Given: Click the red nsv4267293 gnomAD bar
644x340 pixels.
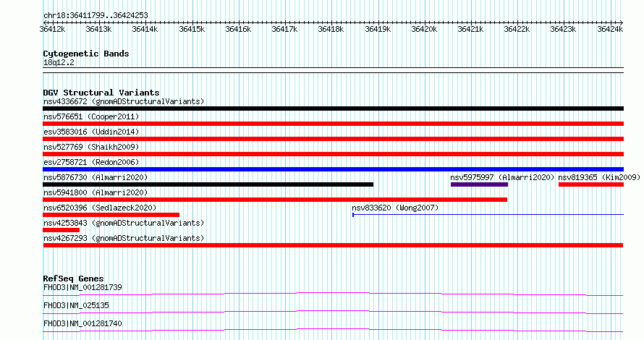Looking at the screenshot, I should click(333, 245).
